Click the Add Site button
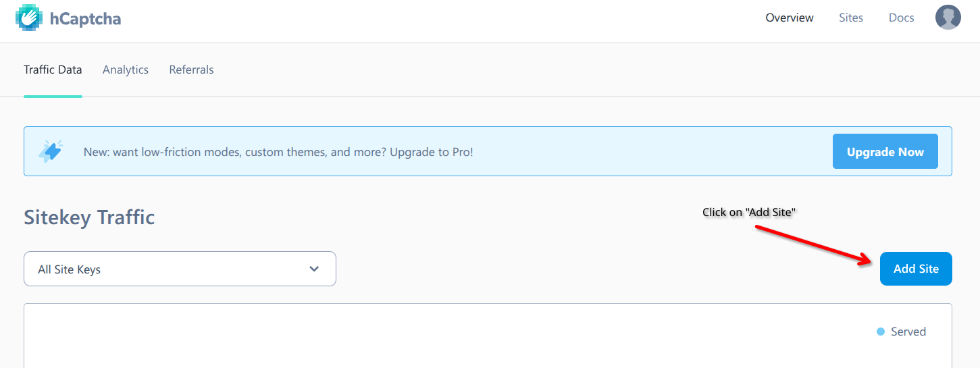The height and width of the screenshot is (368, 980). click(915, 269)
